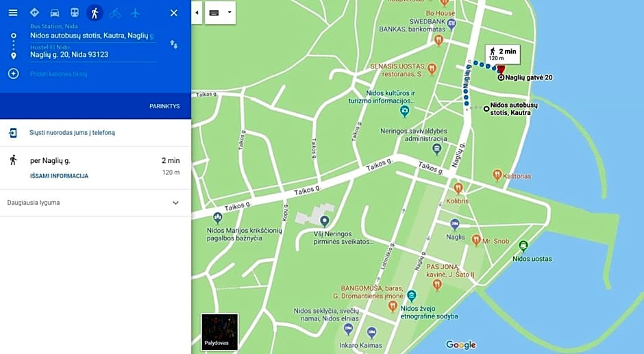Click the Nidos uostas map pin
This screenshot has height=354, width=644.
[523, 246]
